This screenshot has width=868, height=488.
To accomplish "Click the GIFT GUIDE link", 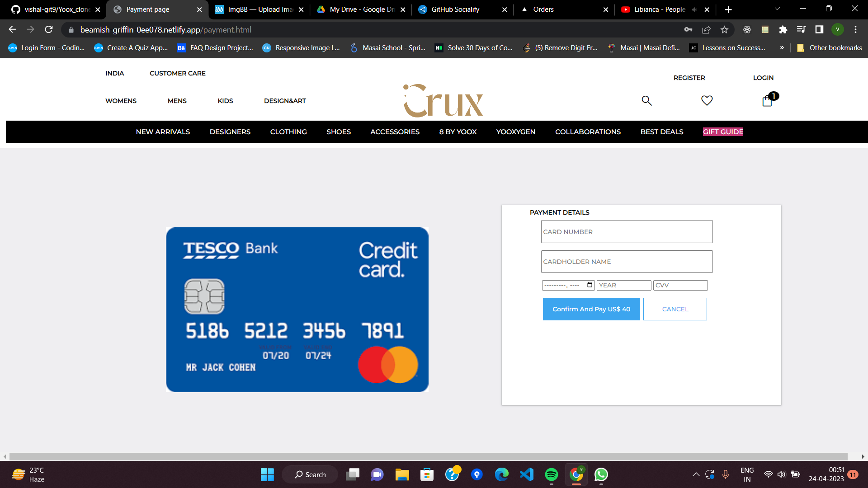I will pos(723,132).
